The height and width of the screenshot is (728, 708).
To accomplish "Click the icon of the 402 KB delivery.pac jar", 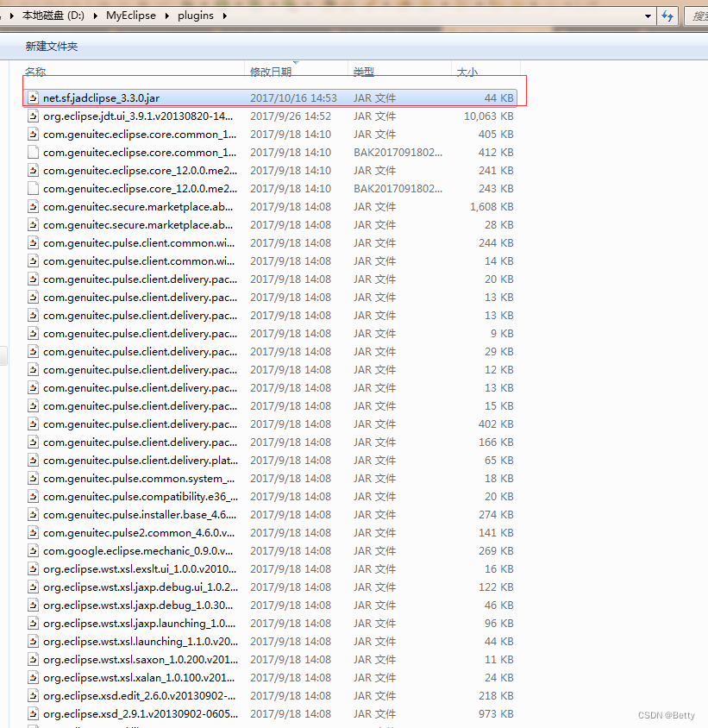I will click(33, 424).
